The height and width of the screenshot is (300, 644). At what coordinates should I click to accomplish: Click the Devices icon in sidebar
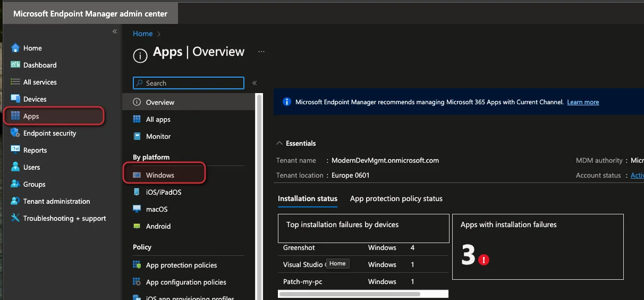15,99
